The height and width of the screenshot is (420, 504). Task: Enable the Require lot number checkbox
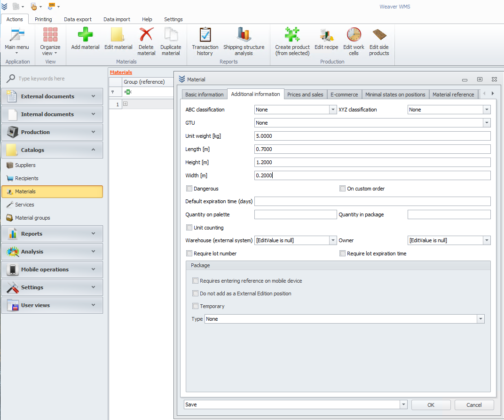(189, 254)
